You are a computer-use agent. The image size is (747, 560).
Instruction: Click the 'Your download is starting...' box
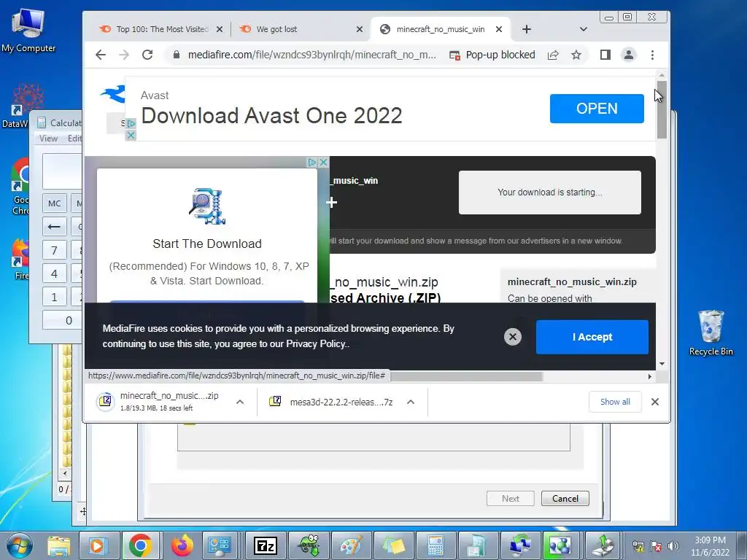pyautogui.click(x=550, y=192)
